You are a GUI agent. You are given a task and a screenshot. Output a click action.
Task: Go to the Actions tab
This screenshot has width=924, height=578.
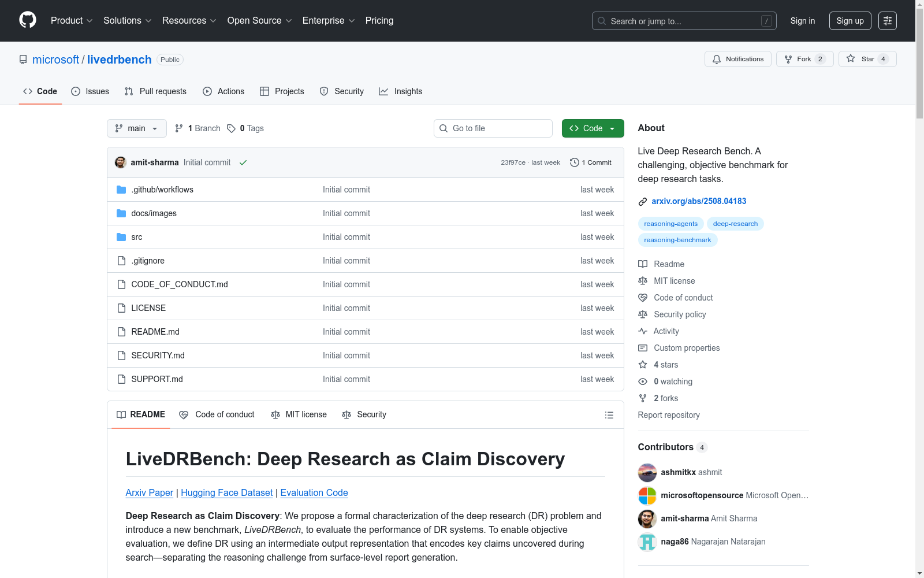point(223,91)
